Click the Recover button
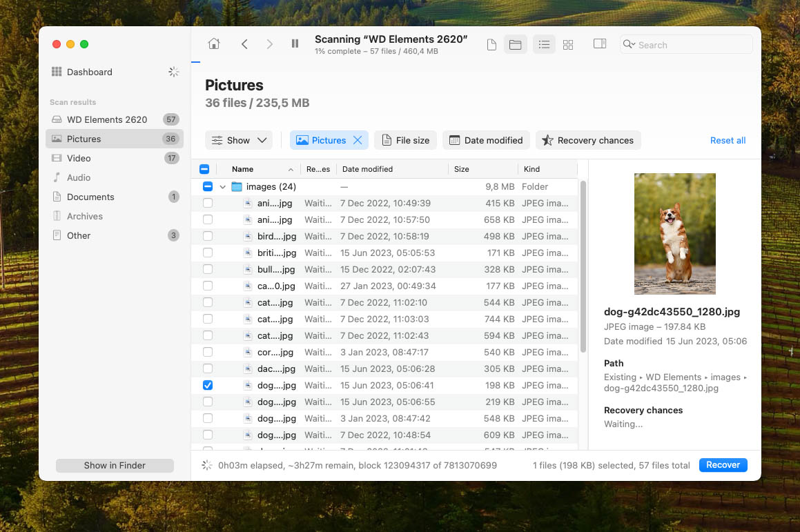The width and height of the screenshot is (800, 532). 723,465
